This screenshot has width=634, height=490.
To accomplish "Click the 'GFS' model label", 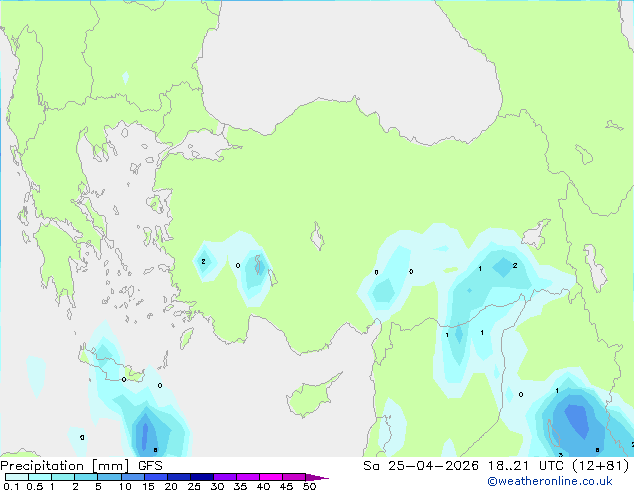I will pyautogui.click(x=150, y=466).
